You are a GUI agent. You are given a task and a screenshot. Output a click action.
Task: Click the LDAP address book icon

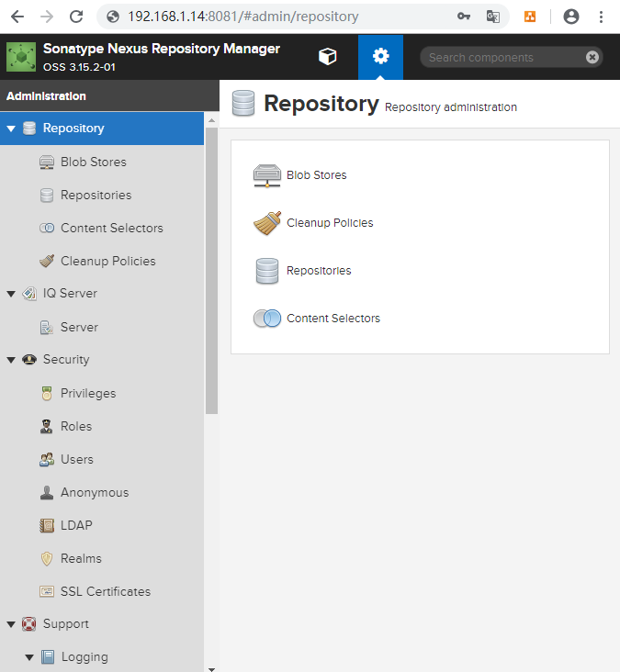47,525
